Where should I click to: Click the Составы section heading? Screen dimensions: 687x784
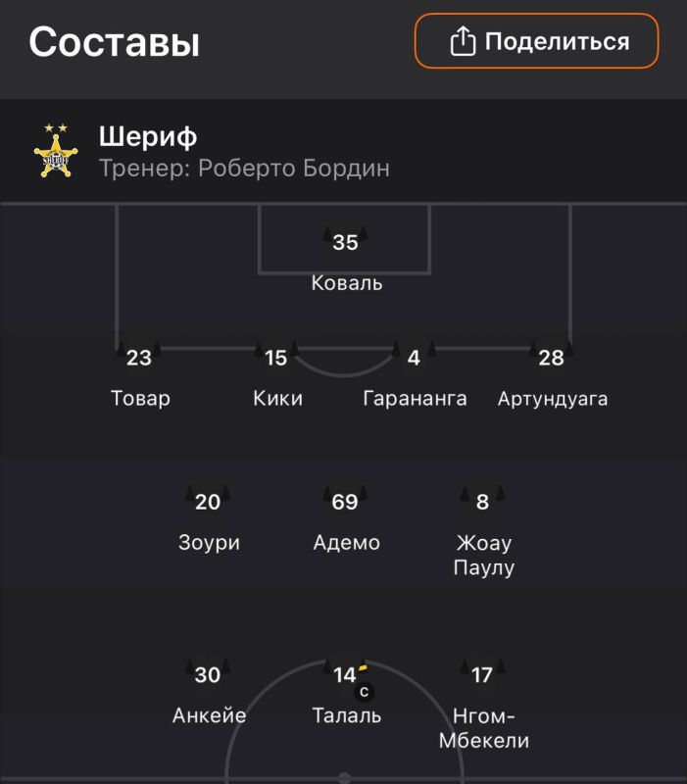[x=114, y=42]
